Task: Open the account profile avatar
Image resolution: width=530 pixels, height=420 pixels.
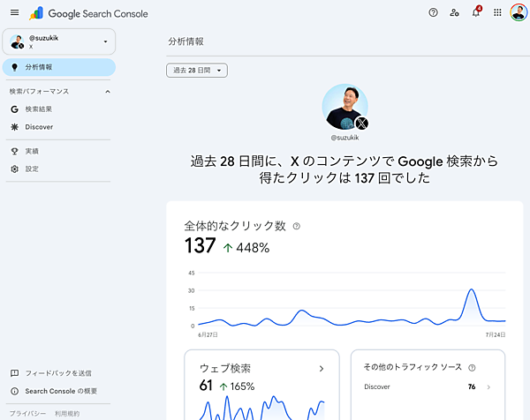Action: (x=519, y=12)
